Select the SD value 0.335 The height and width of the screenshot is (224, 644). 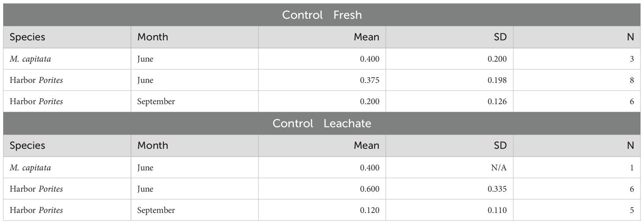449,189
